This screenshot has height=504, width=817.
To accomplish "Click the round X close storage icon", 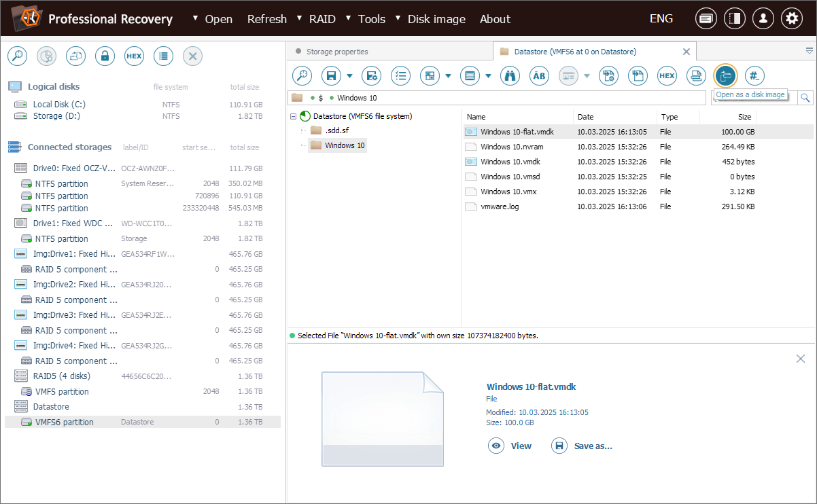I will pyautogui.click(x=192, y=56).
